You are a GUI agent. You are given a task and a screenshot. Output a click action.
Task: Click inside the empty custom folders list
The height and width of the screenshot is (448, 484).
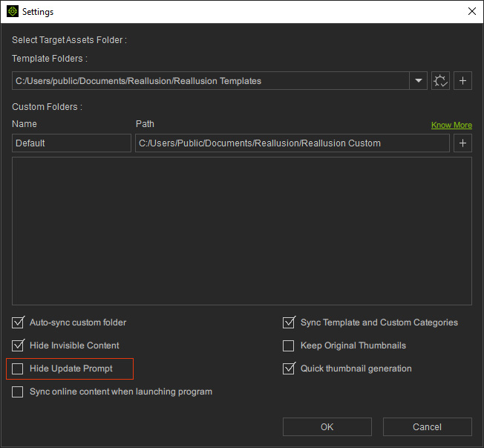(x=242, y=230)
